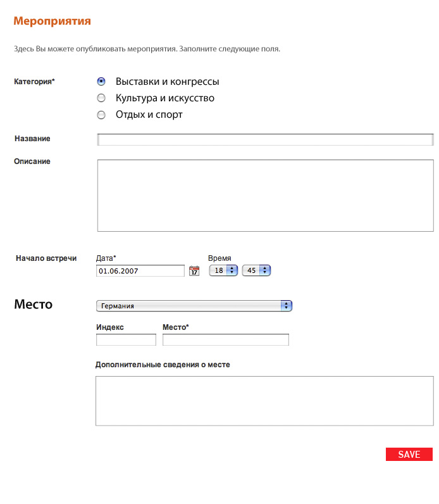
Task: Click the "Время" label above time selectors
Action: 219,258
